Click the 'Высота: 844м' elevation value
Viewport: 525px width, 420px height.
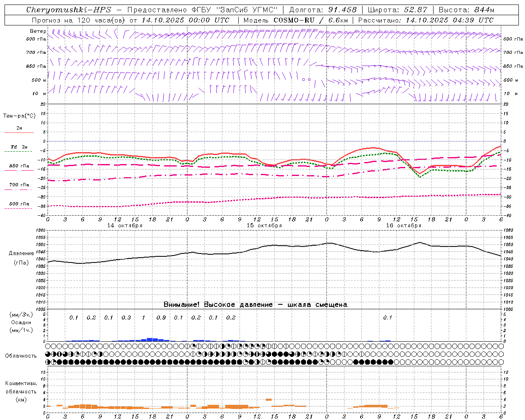[x=466, y=10]
